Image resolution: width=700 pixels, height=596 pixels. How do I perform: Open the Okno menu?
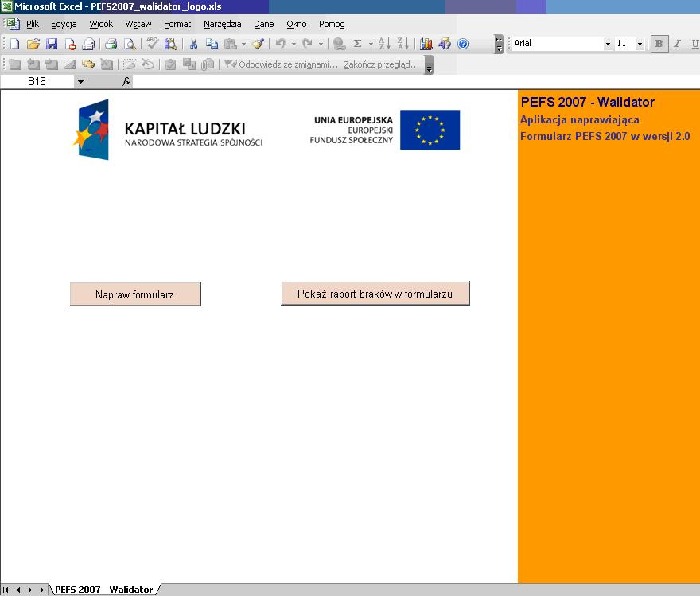[x=297, y=24]
